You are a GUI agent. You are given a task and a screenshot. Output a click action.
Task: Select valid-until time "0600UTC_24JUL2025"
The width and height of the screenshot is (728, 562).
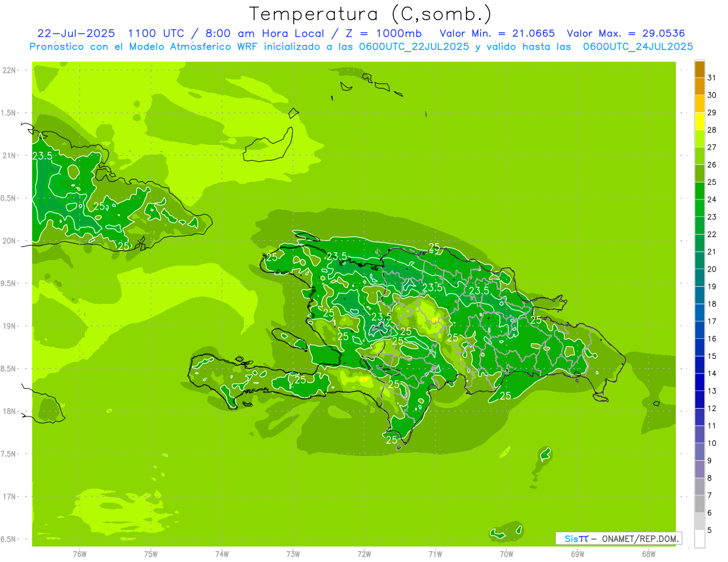pyautogui.click(x=638, y=47)
